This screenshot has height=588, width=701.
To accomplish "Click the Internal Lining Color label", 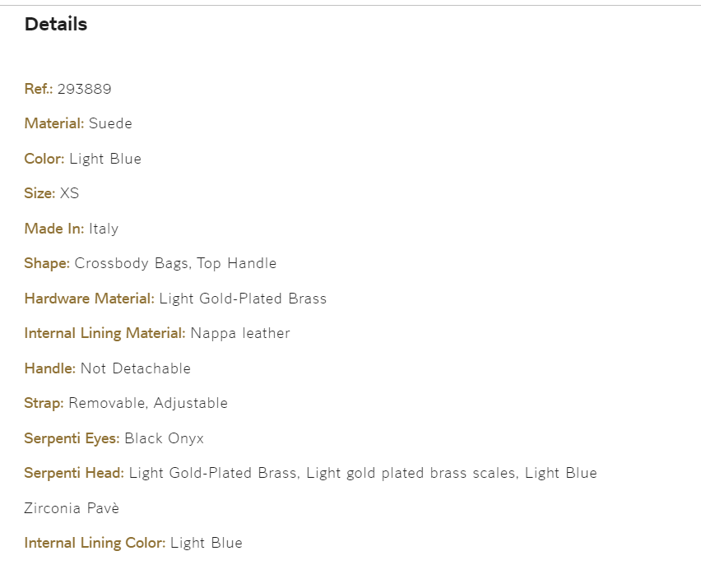I will click(x=95, y=543).
